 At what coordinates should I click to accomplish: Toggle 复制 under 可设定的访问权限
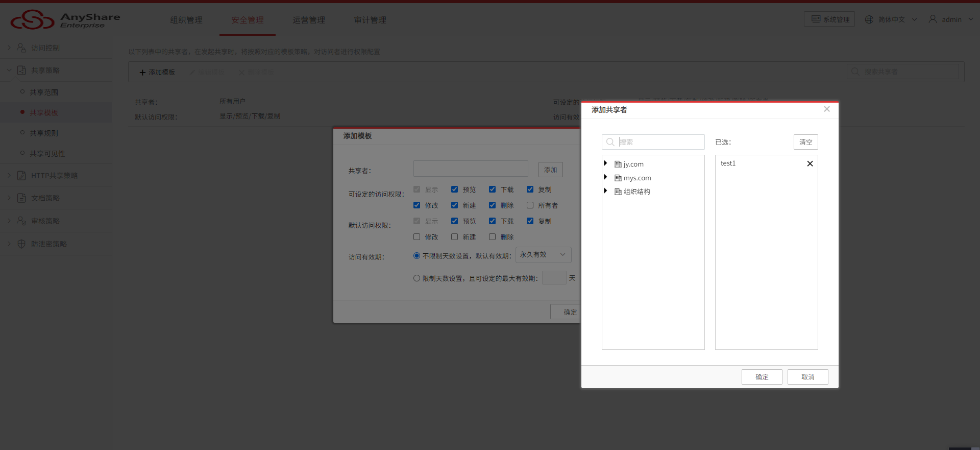[530, 190]
